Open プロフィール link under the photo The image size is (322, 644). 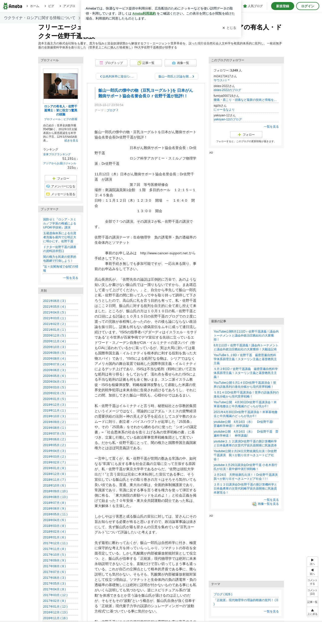click(x=52, y=119)
